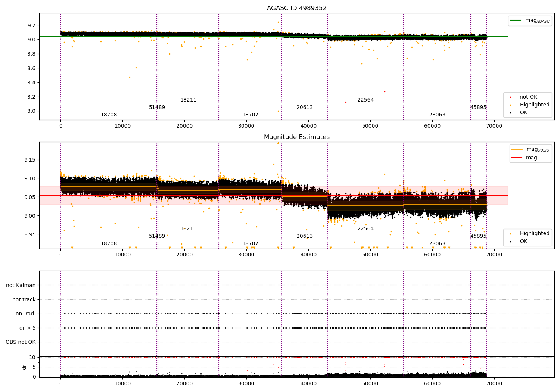
Task: Click the 10 tick on the dr axis
Action: tap(32, 358)
